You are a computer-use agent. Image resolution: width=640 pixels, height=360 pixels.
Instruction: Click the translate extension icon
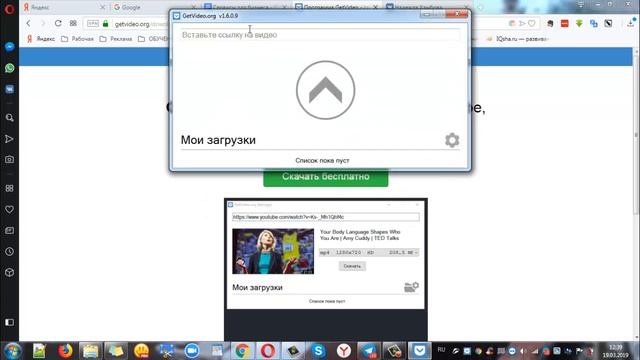point(594,24)
